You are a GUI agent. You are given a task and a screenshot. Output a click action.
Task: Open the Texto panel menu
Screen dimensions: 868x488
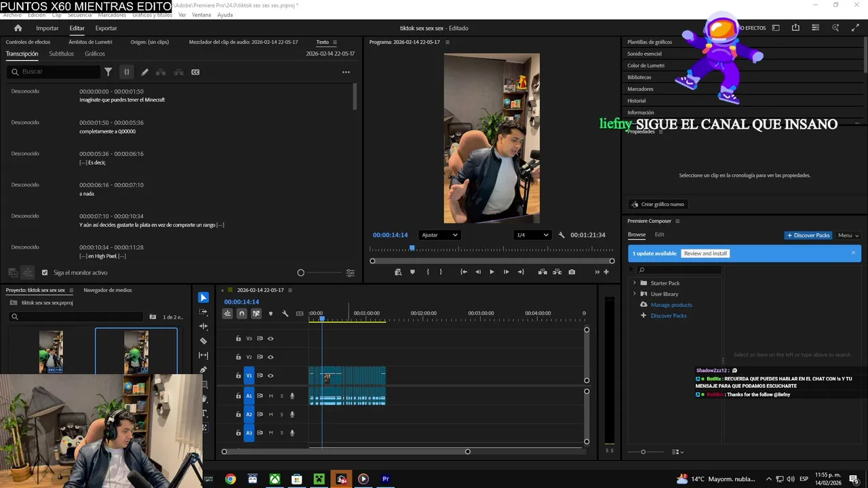334,42
